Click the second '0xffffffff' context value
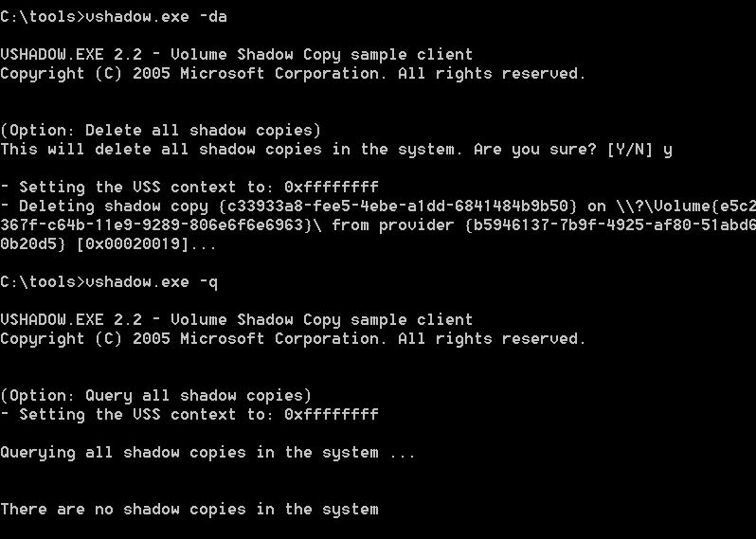 332,415
